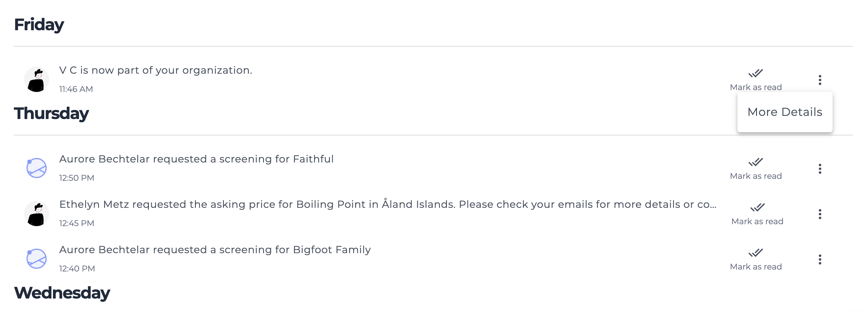
Task: Select More Details from the popup menu
Action: click(x=784, y=112)
